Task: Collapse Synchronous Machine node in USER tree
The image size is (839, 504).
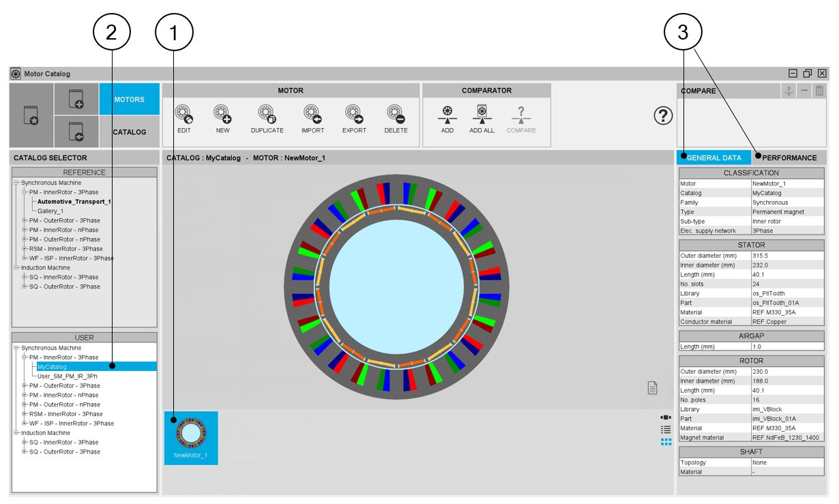Action: click(x=16, y=348)
